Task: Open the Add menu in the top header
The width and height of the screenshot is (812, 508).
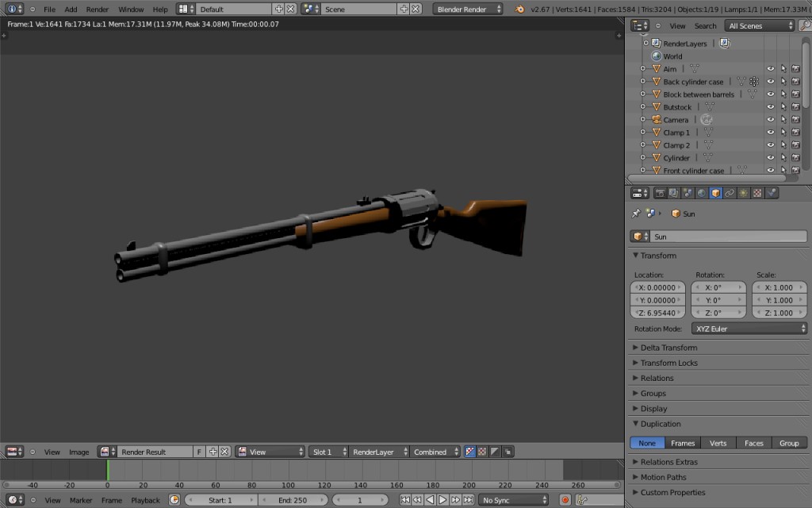Action: (x=70, y=9)
